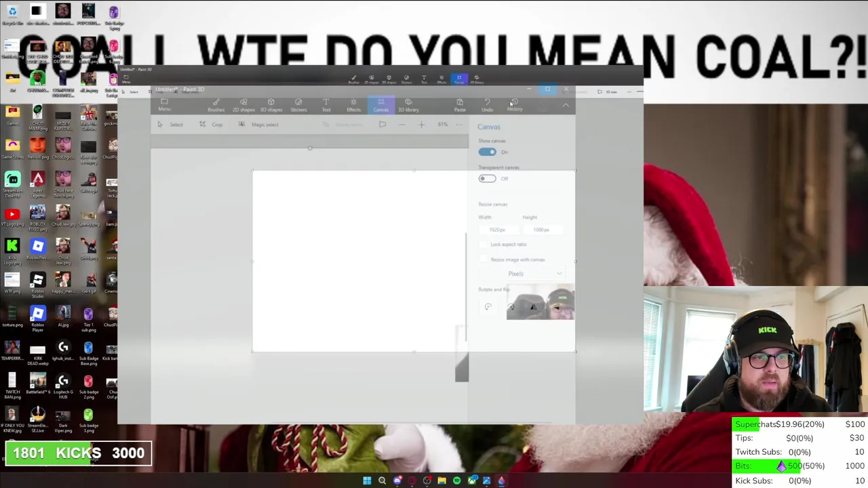Zoom out with the minus button

click(401, 125)
